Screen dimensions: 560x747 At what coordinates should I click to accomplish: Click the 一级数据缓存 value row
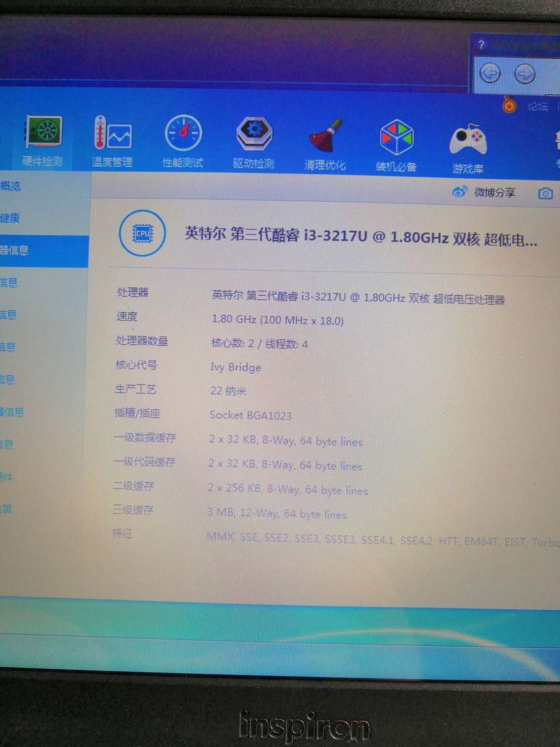point(286,440)
